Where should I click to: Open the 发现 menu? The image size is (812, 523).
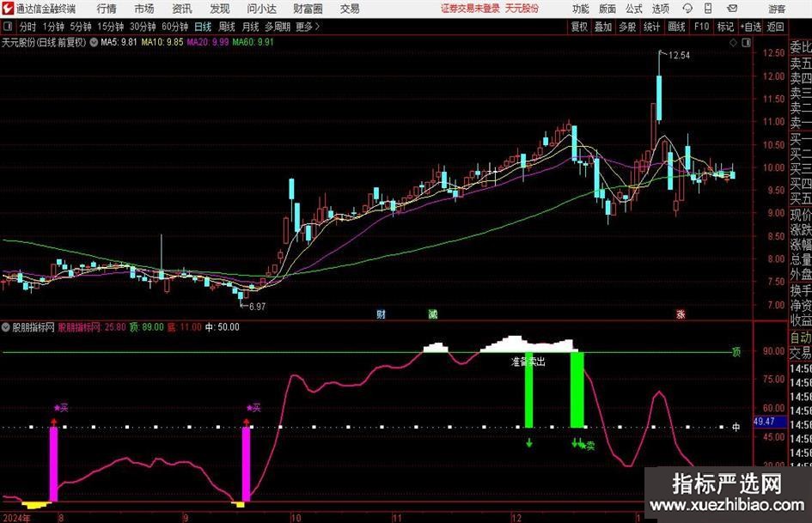point(220,9)
